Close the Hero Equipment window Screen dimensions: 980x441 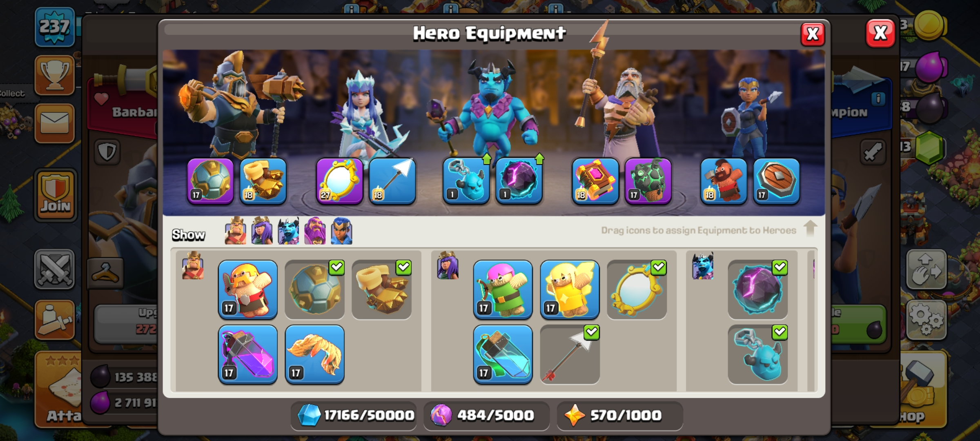[x=813, y=34]
